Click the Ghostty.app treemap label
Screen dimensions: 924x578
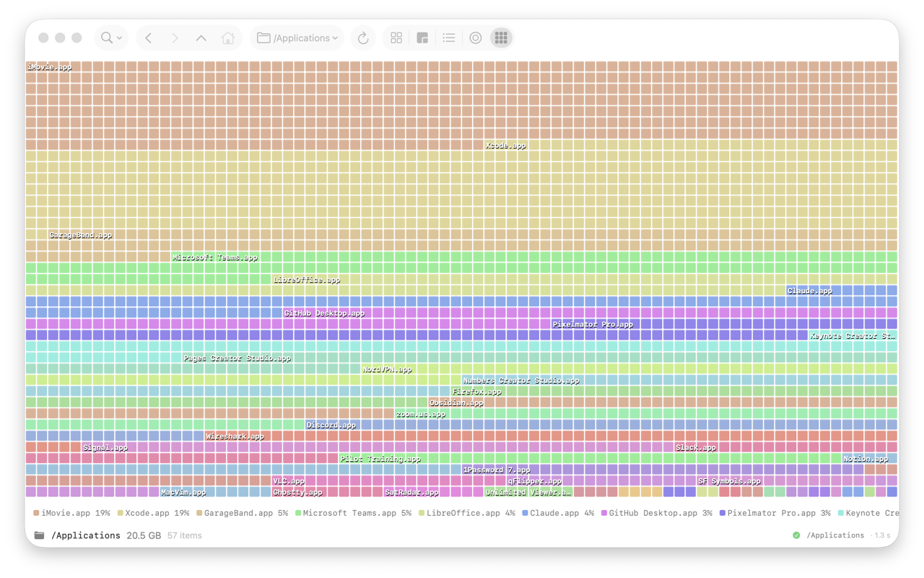297,493
